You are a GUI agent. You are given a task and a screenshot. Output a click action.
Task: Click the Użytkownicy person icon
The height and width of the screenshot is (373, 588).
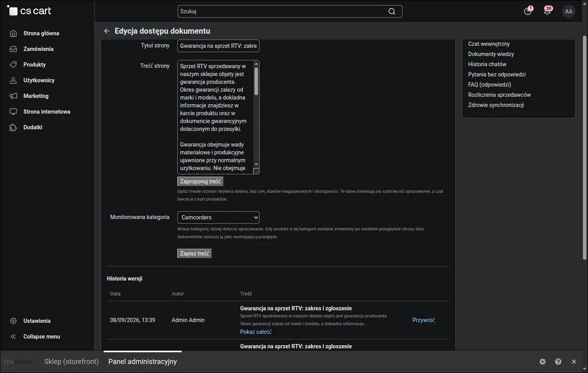point(13,80)
